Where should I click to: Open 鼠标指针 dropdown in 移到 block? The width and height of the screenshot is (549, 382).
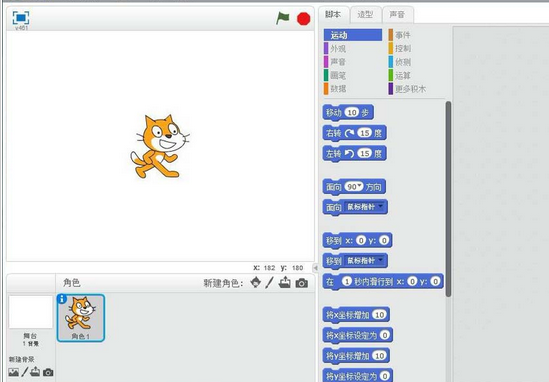tap(381, 261)
